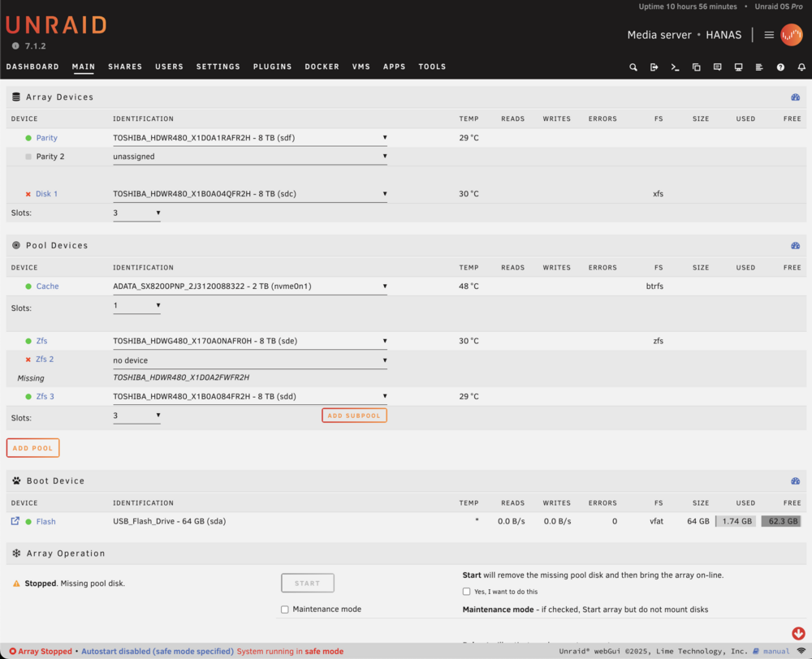Viewport: 812px width, 659px height.
Task: Open the VMs tab
Action: click(361, 67)
